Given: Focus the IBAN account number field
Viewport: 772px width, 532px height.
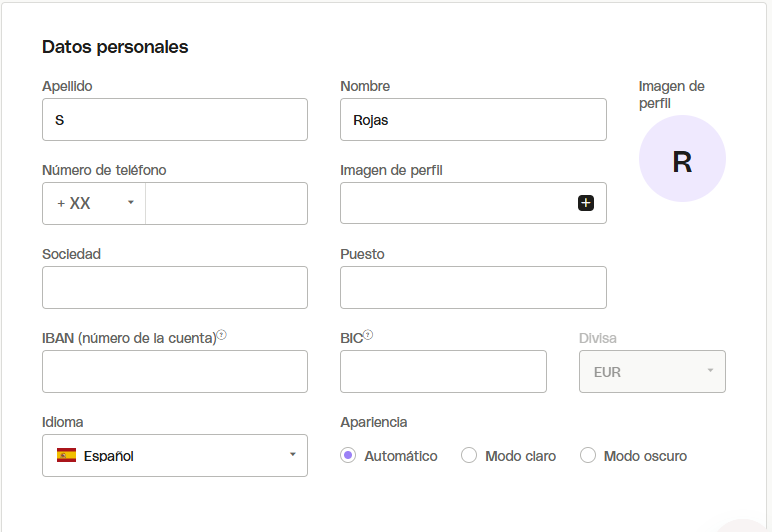Looking at the screenshot, I should coord(174,372).
